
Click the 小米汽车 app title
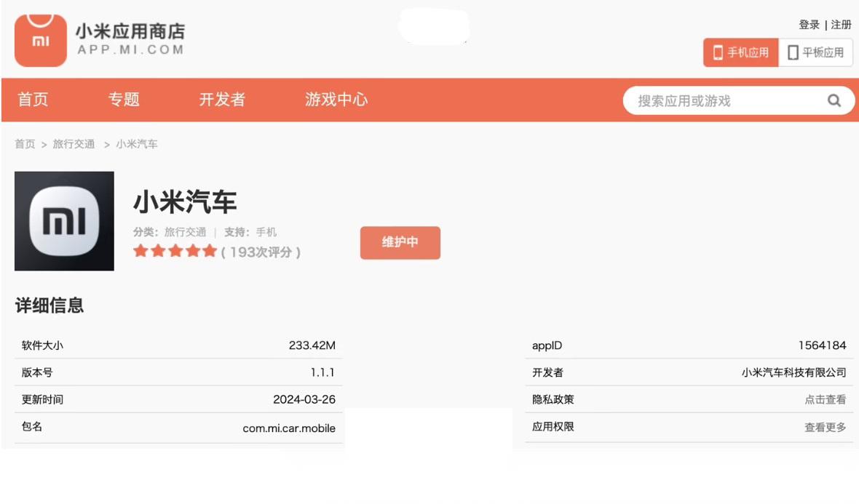pyautogui.click(x=185, y=202)
